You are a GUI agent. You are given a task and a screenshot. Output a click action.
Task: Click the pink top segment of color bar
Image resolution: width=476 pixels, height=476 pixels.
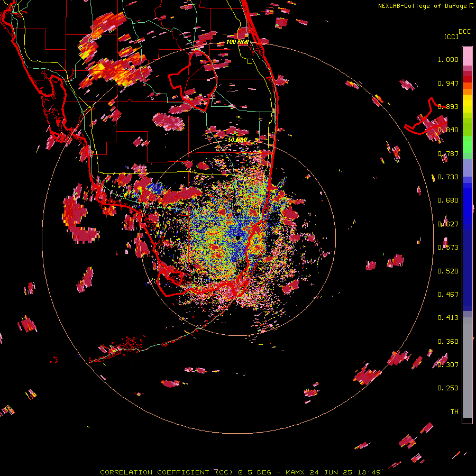coord(467,57)
